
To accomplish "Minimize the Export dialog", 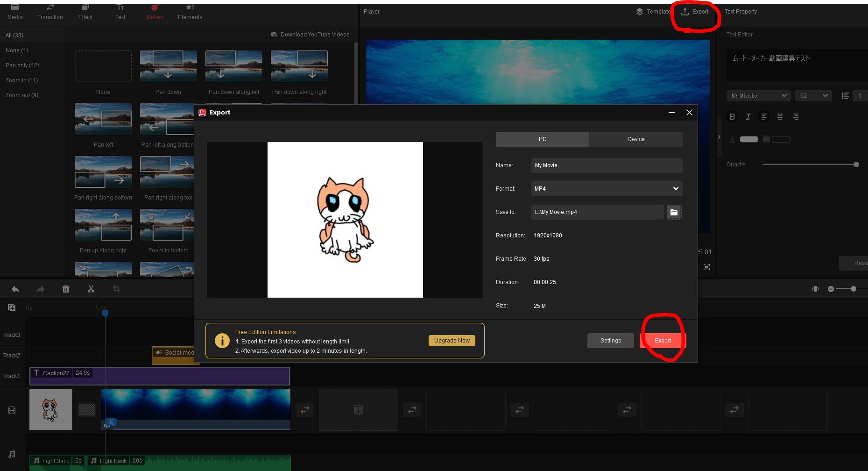I will point(671,113).
